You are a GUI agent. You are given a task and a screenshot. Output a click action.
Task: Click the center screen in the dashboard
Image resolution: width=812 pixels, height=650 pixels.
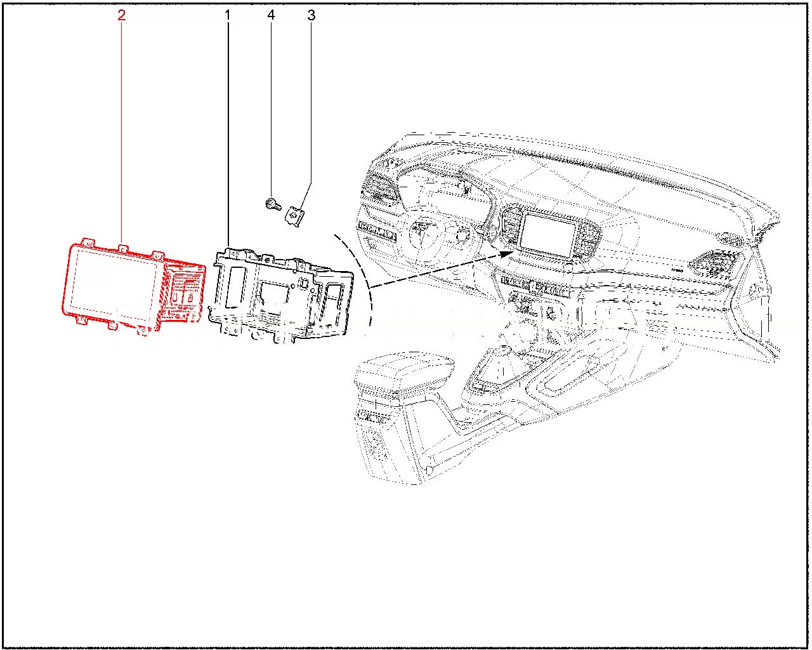548,235
